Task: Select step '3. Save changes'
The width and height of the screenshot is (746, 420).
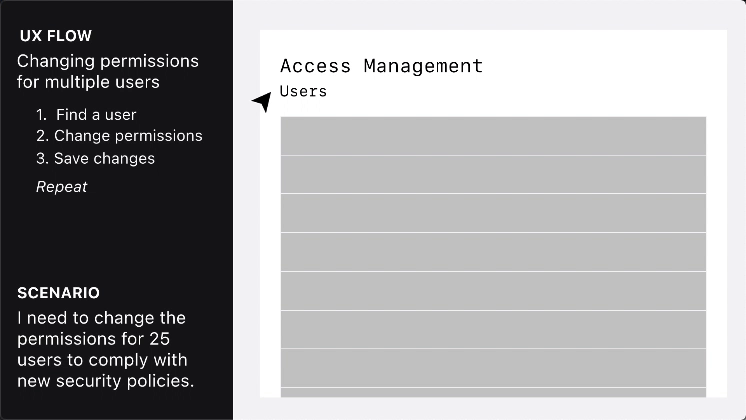Action: [x=96, y=158]
